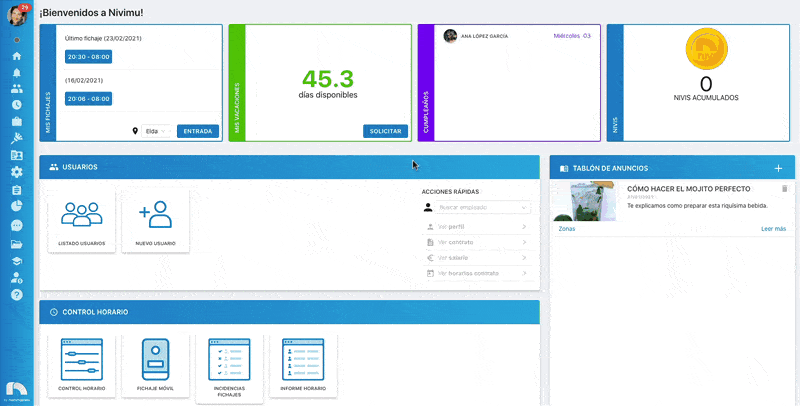This screenshot has width=800, height=406.
Task: Click the NIVIS ACUMULADOS label
Action: (706, 98)
